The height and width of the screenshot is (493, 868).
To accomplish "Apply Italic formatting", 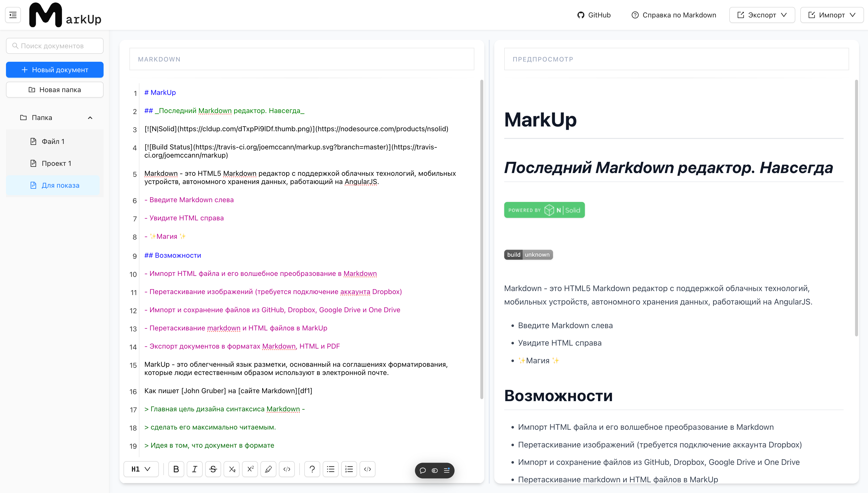I will (x=195, y=469).
